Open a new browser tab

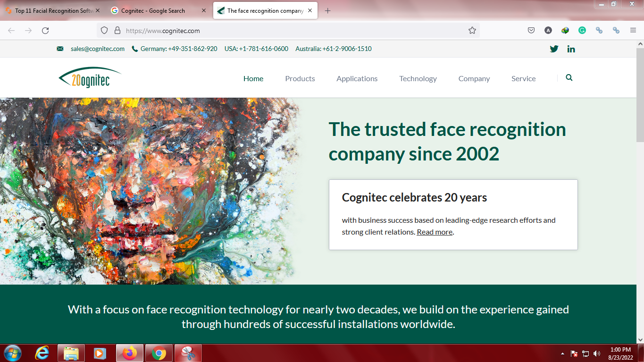click(x=328, y=11)
